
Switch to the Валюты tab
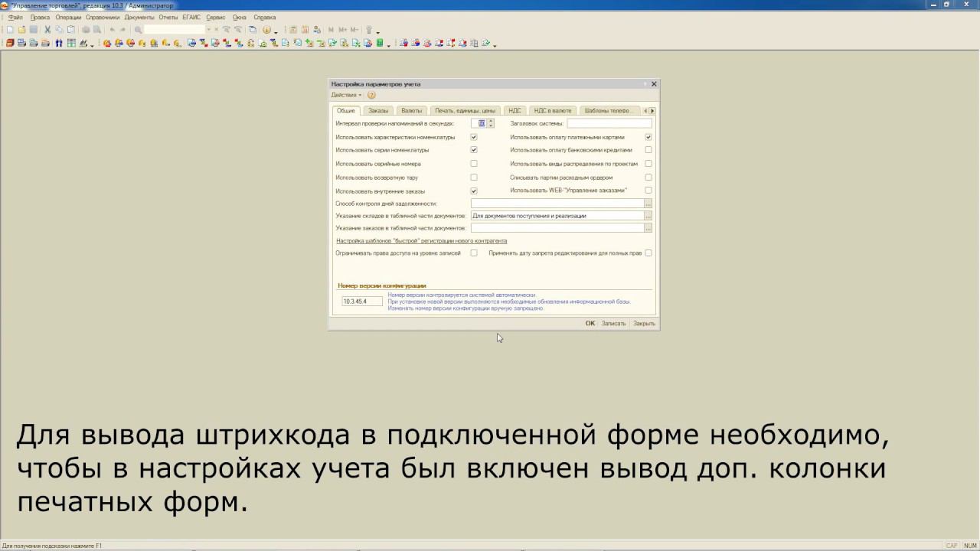pos(412,110)
